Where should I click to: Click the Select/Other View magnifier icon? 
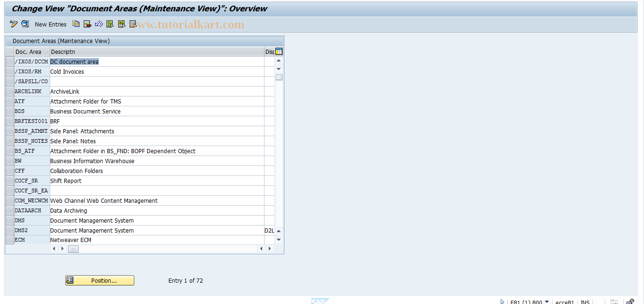click(25, 24)
